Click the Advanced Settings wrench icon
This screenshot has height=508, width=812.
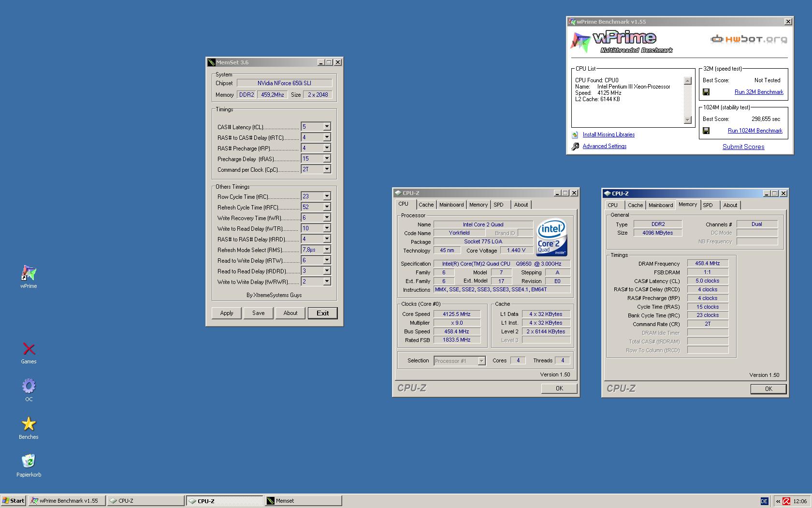(575, 147)
